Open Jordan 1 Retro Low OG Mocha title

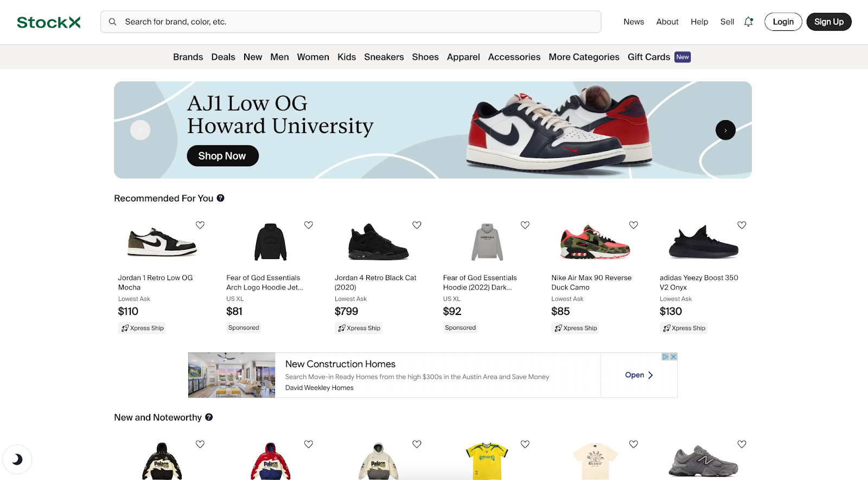point(156,282)
